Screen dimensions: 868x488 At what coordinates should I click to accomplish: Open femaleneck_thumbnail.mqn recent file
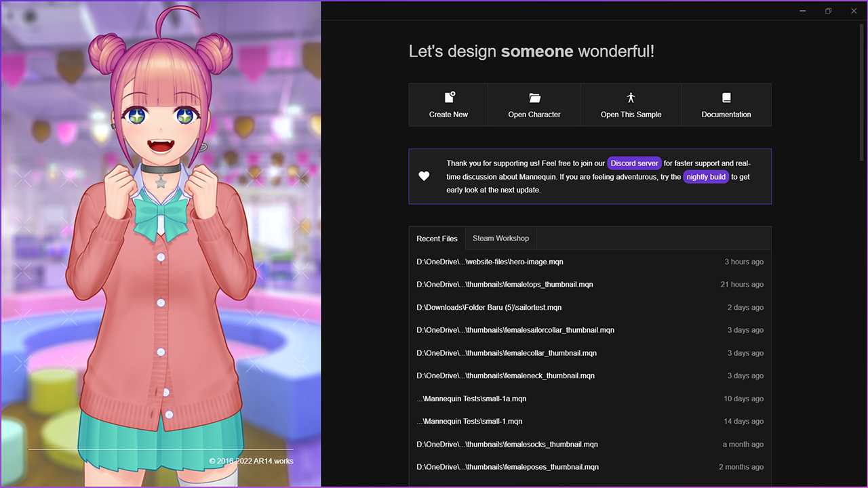coord(590,375)
